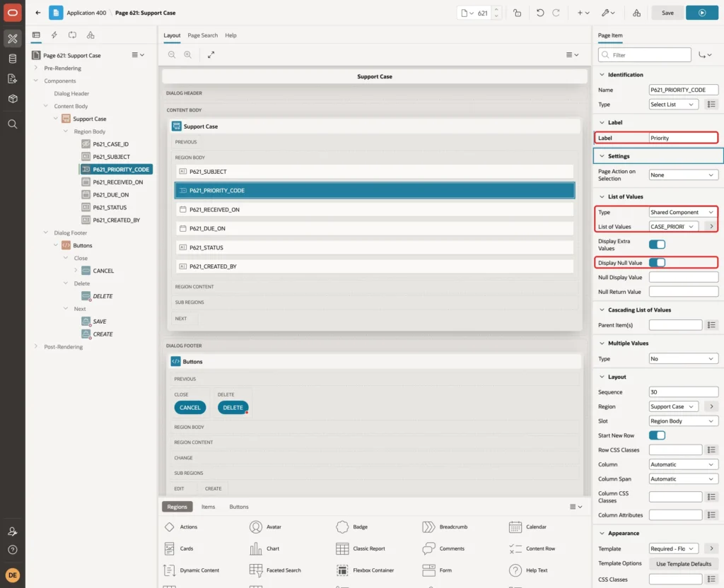Open Page Action on Selection dropdown

click(684, 175)
